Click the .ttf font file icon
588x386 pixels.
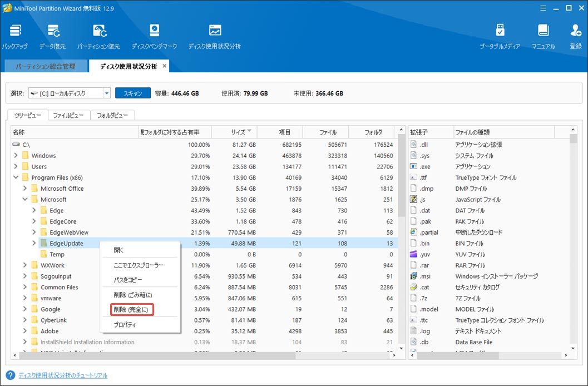pos(413,177)
